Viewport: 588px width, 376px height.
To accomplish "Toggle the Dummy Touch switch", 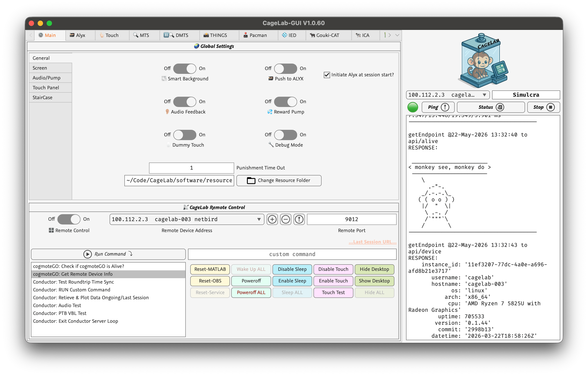I will point(185,135).
